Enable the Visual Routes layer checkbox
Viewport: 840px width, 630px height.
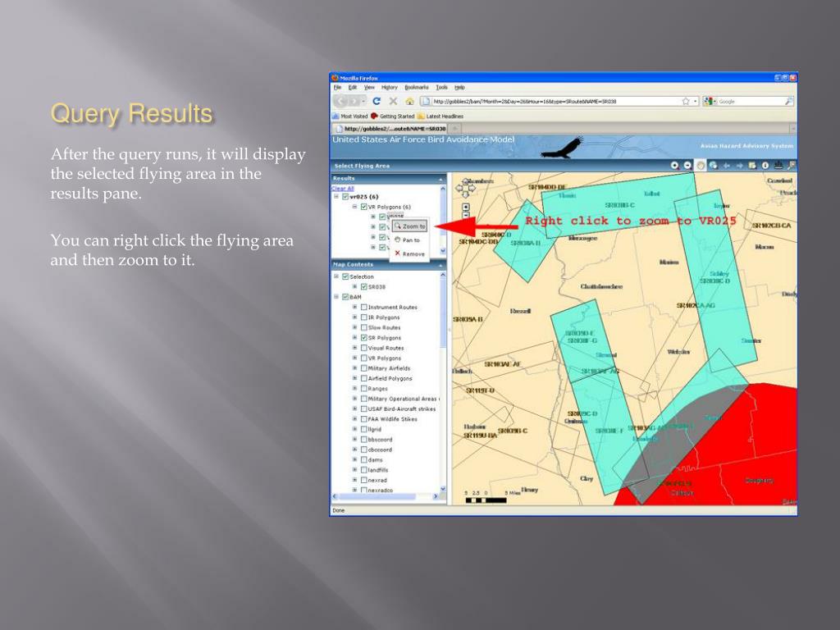[363, 348]
